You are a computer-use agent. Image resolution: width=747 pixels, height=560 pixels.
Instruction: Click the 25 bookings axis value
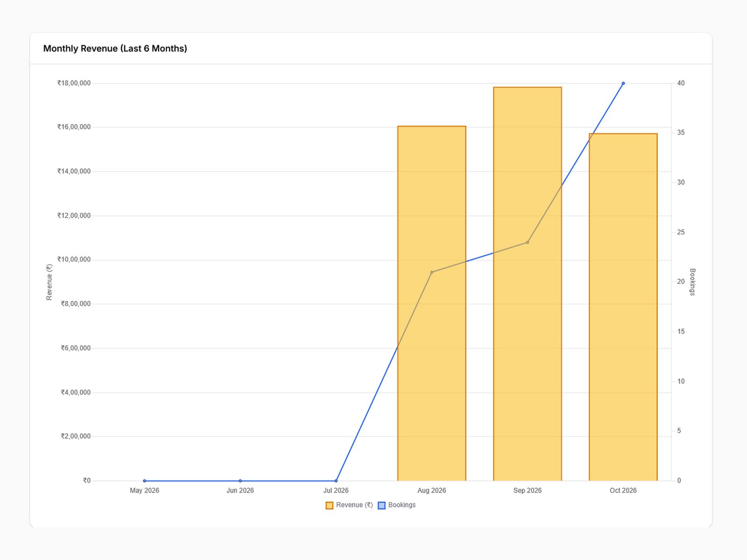point(681,232)
